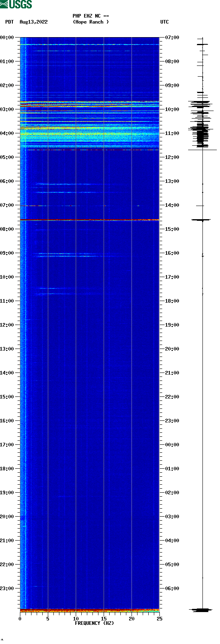Click the FREQUENCY (HZ) axis label
220x644 pixels.
pyautogui.click(x=94, y=623)
